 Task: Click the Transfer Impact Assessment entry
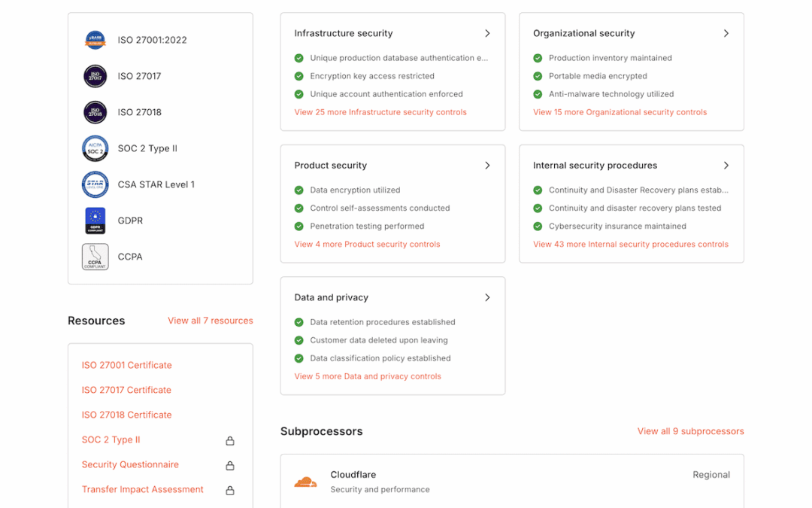point(142,489)
